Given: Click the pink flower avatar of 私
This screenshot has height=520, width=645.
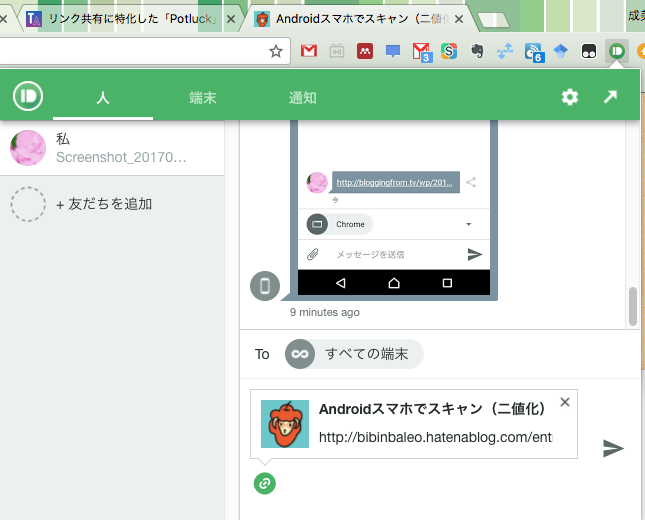Looking at the screenshot, I should [28, 148].
